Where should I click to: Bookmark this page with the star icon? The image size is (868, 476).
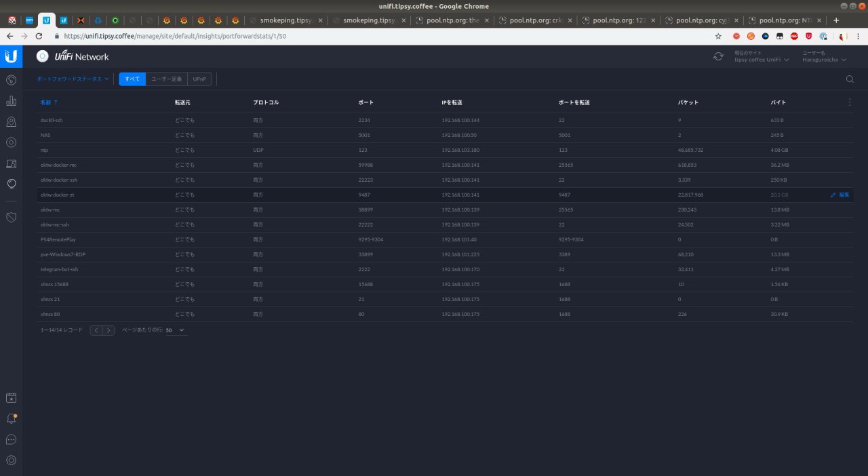[x=718, y=36]
